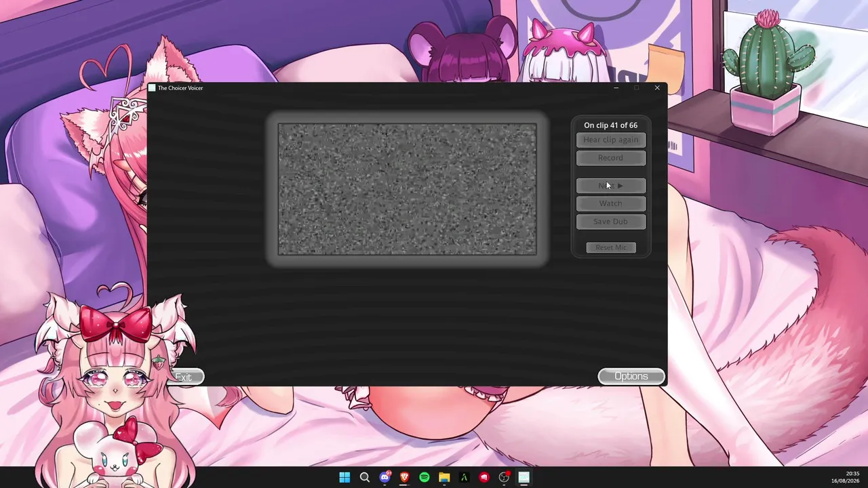Open the Options menu
The height and width of the screenshot is (488, 868).
coord(631,376)
